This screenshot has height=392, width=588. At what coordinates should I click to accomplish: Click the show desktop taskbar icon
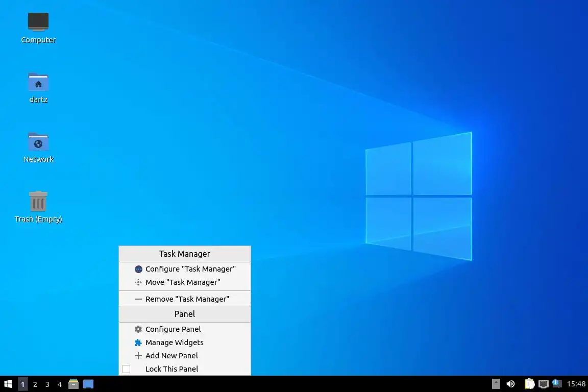pyautogui.click(x=88, y=384)
